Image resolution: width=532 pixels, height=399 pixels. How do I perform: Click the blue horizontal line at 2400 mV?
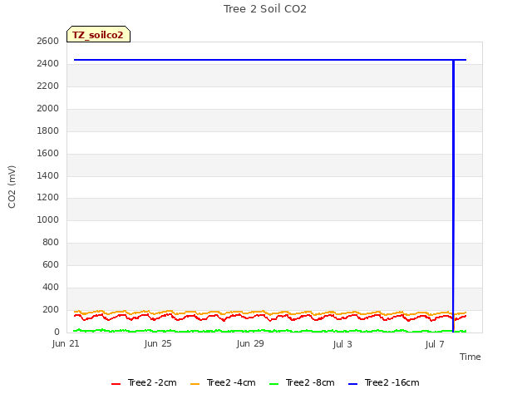coord(270,60)
